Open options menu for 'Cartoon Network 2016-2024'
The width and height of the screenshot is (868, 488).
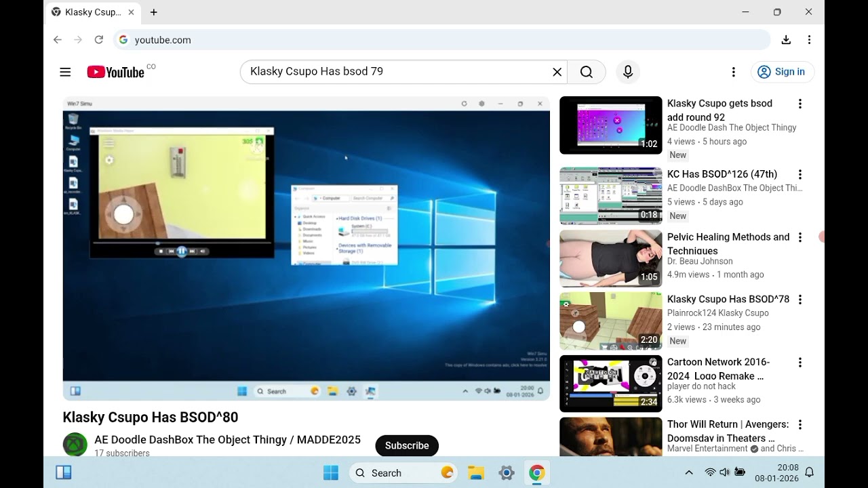coord(800,363)
